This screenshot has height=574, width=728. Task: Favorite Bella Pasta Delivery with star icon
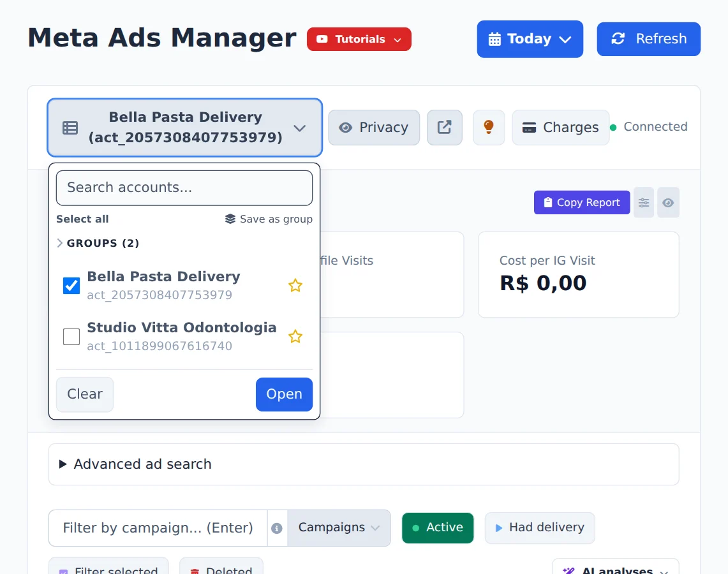295,285
